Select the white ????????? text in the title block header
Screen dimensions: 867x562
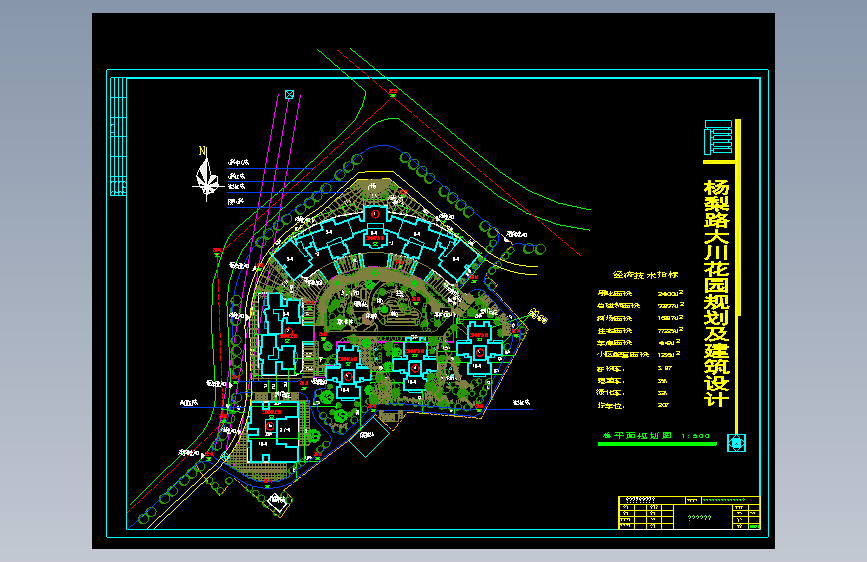(x=640, y=499)
